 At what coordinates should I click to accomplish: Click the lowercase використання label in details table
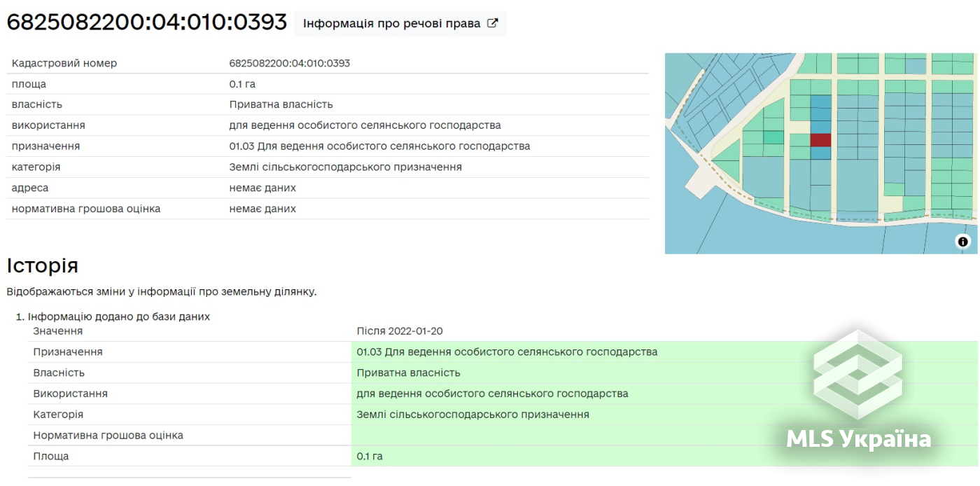48,125
